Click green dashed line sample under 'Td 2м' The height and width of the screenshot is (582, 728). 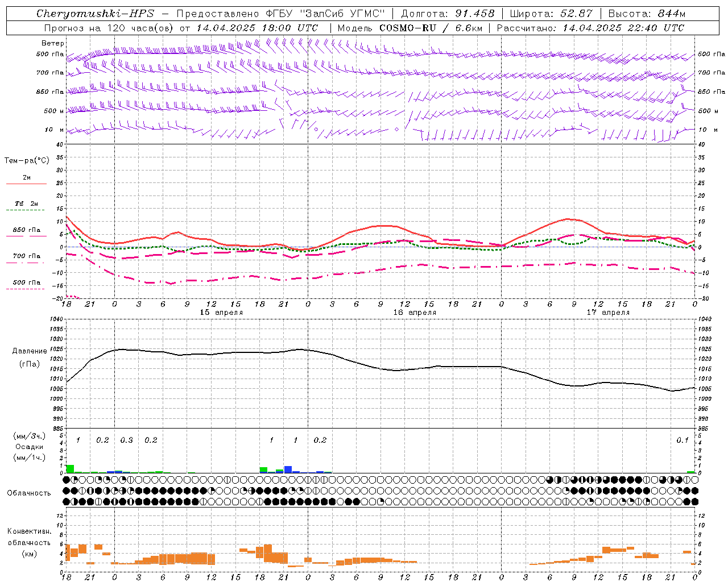25,210
